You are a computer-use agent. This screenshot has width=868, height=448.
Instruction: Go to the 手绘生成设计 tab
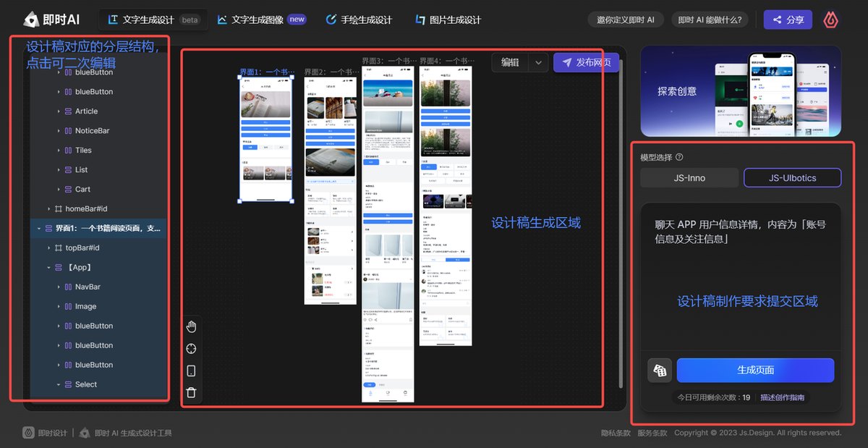359,20
